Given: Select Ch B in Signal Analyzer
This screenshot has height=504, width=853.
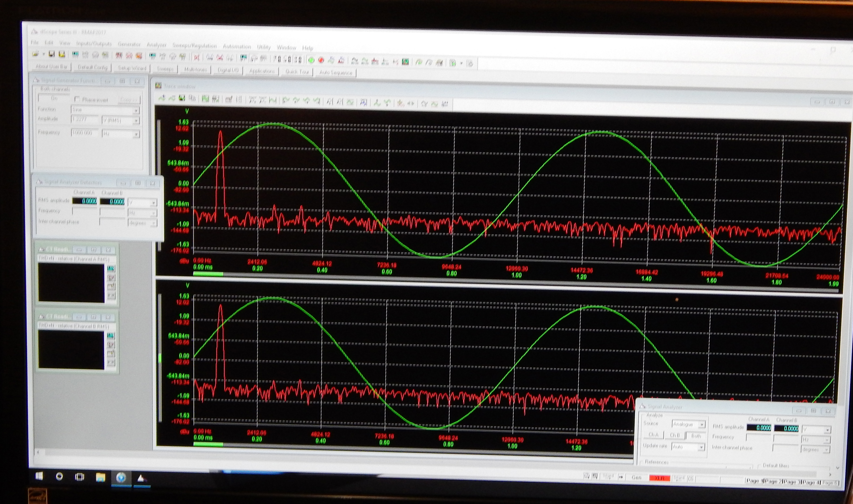Looking at the screenshot, I should tap(675, 435).
